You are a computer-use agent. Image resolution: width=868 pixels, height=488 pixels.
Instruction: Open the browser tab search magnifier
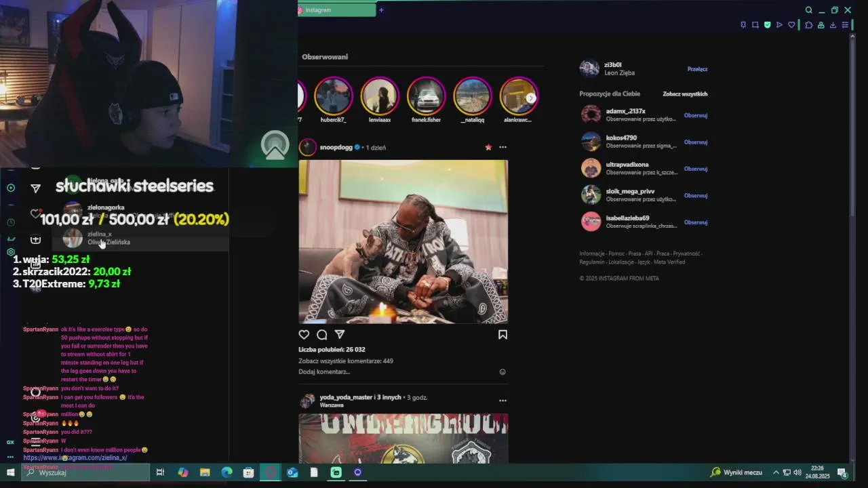pyautogui.click(x=808, y=10)
